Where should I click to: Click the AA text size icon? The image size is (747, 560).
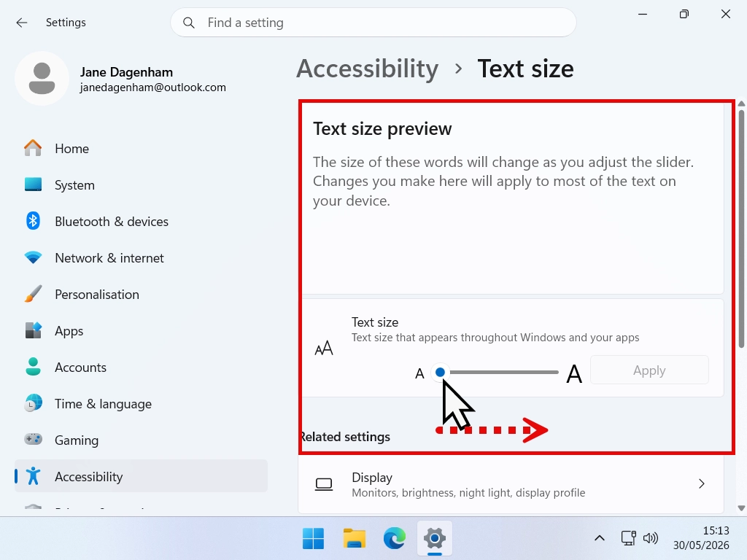[x=324, y=348]
